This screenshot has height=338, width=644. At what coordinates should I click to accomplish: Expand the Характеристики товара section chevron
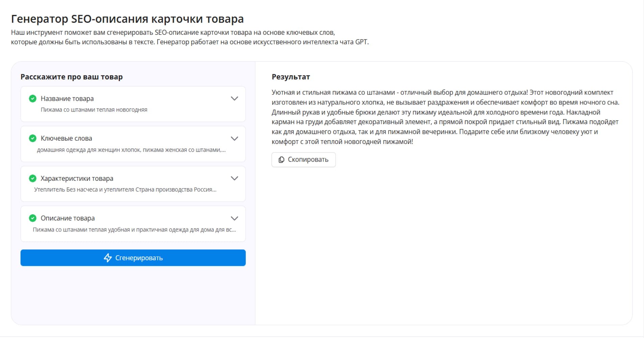point(234,178)
